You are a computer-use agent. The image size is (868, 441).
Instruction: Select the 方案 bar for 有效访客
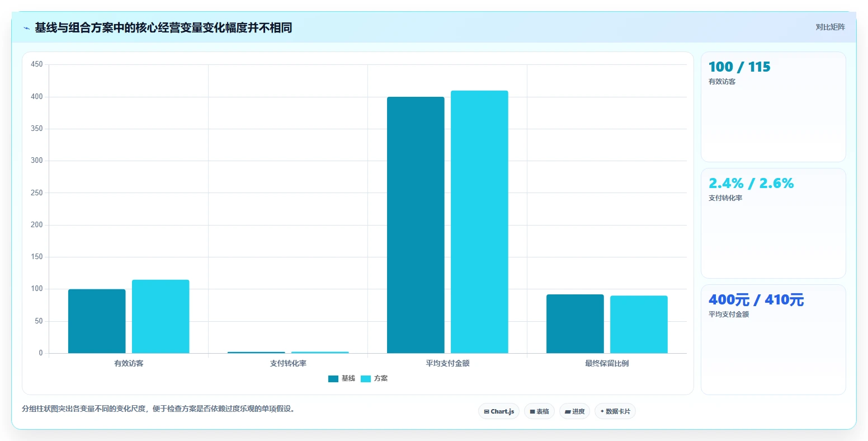coord(161,316)
